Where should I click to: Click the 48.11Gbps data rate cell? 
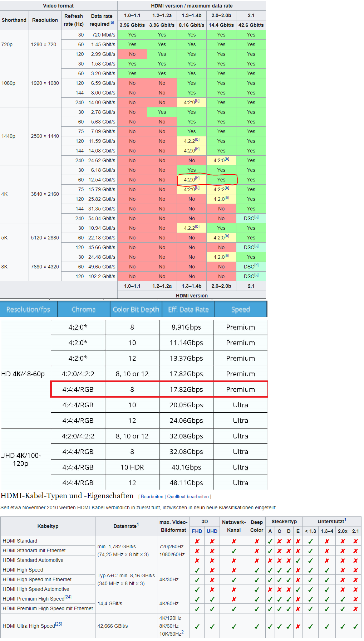click(x=186, y=483)
